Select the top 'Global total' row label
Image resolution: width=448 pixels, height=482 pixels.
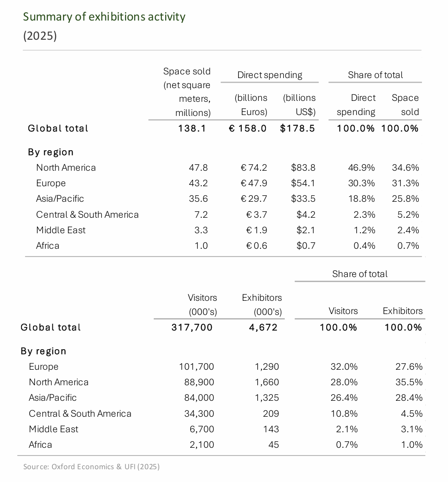(58, 128)
